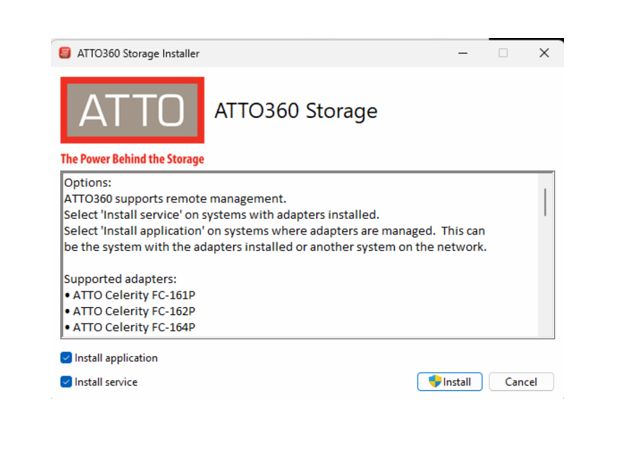This screenshot has height=450, width=631.
Task: Close the ATTO360 Storage Installer window
Action: click(x=544, y=53)
